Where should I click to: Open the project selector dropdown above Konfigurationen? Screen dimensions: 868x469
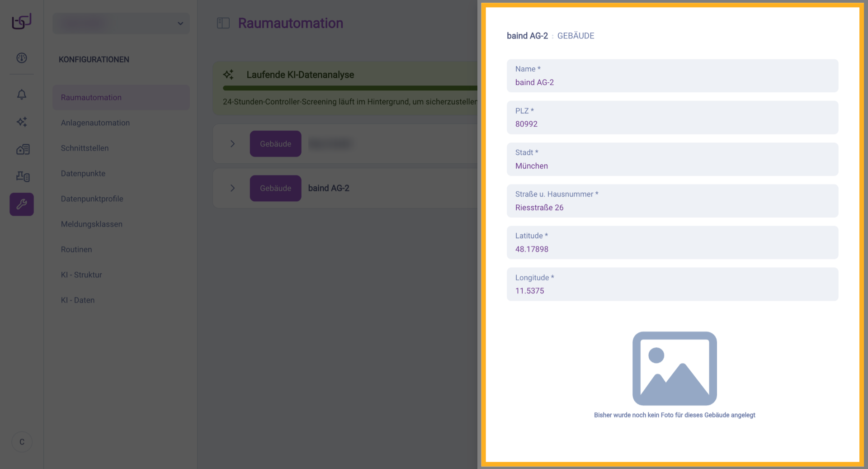click(121, 23)
